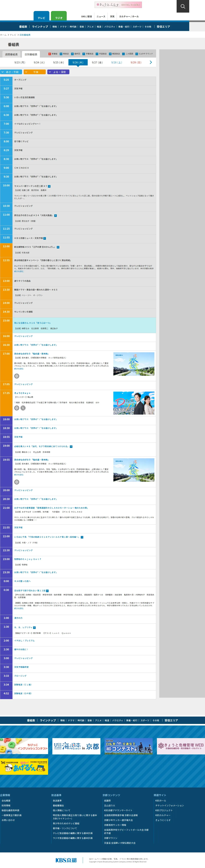Open ラインナップ in the top navigation bar
Viewport: 205px width, 868px height.
coord(40,27)
